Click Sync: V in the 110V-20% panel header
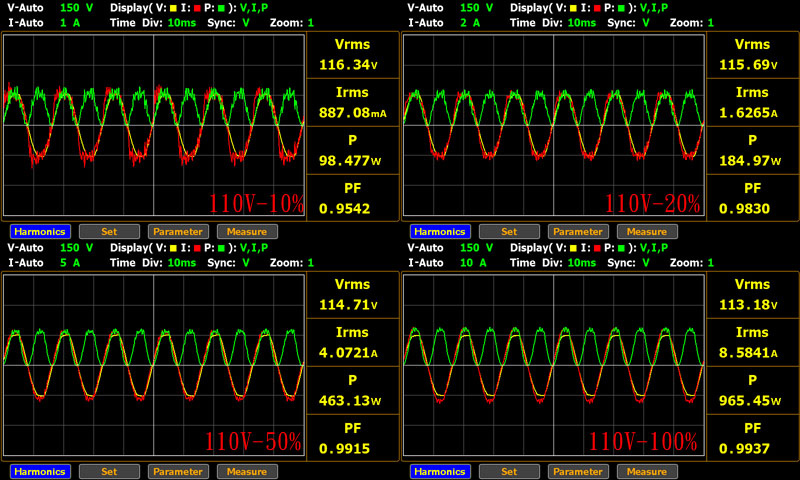 [x=628, y=23]
